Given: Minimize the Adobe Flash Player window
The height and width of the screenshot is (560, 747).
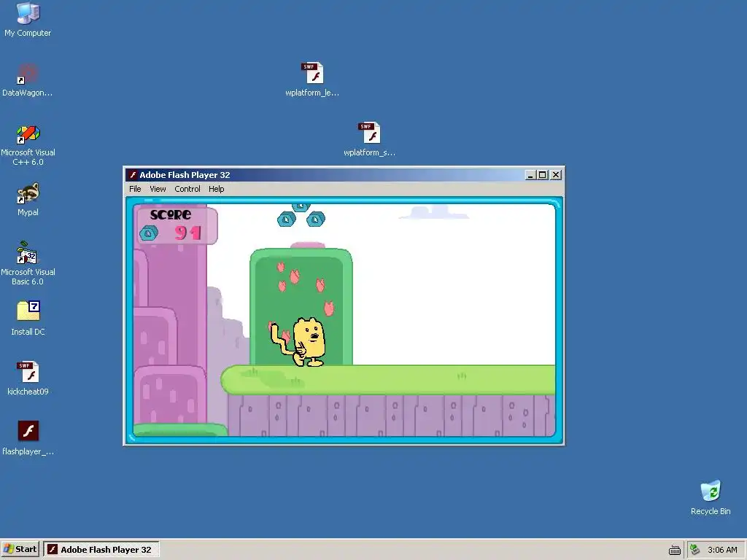Looking at the screenshot, I should coord(530,175).
